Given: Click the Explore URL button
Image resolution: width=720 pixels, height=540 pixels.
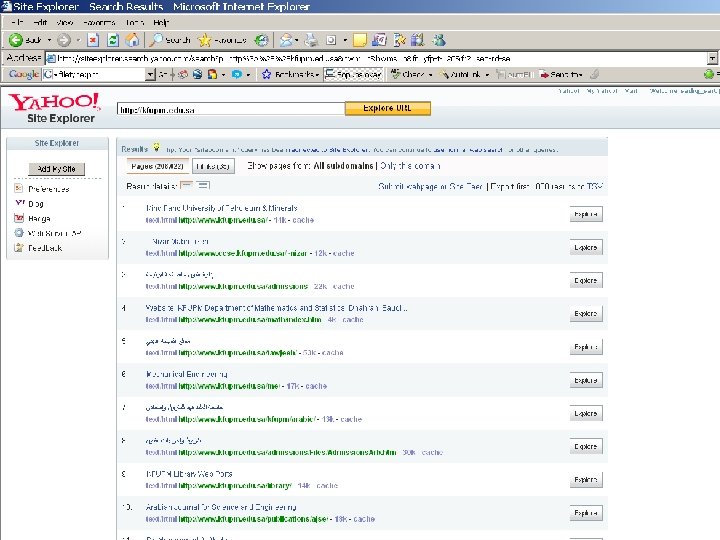Looking at the screenshot, I should [x=388, y=108].
